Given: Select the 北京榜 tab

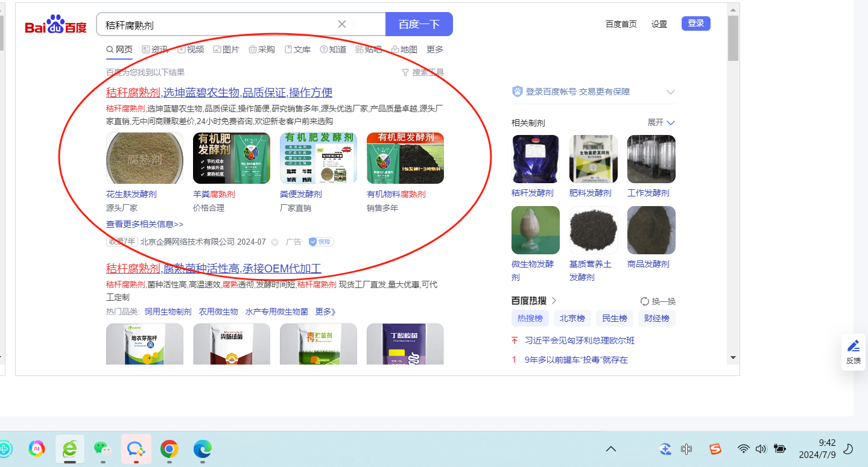Looking at the screenshot, I should 572,318.
